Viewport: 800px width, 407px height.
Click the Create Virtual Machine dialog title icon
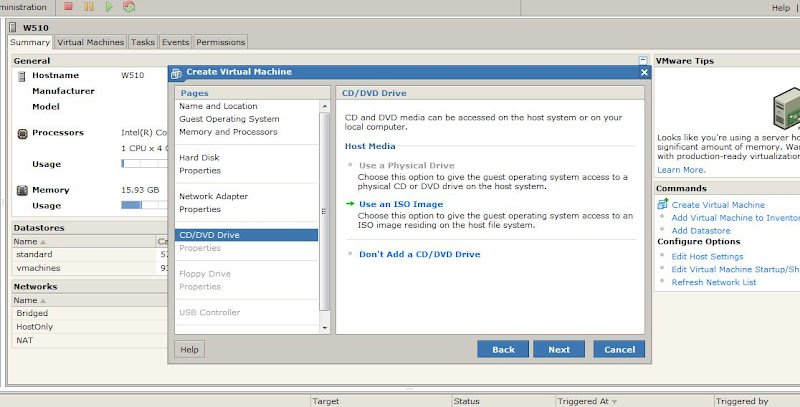coord(177,72)
